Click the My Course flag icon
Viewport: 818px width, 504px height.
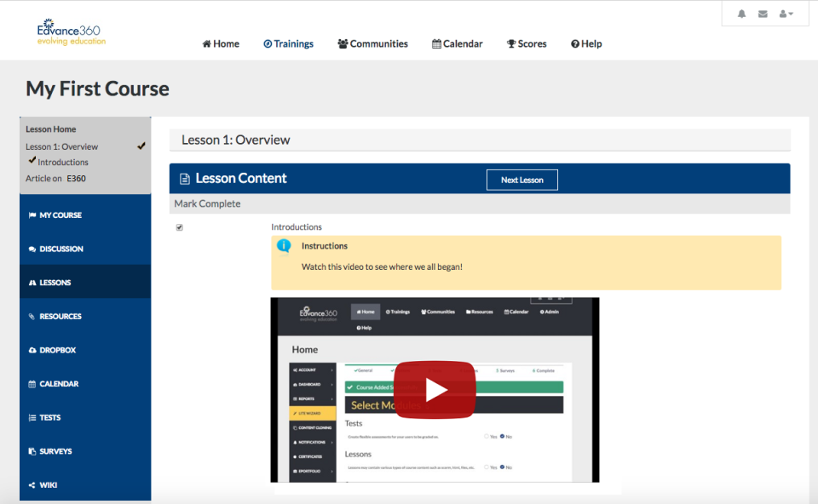coord(32,215)
